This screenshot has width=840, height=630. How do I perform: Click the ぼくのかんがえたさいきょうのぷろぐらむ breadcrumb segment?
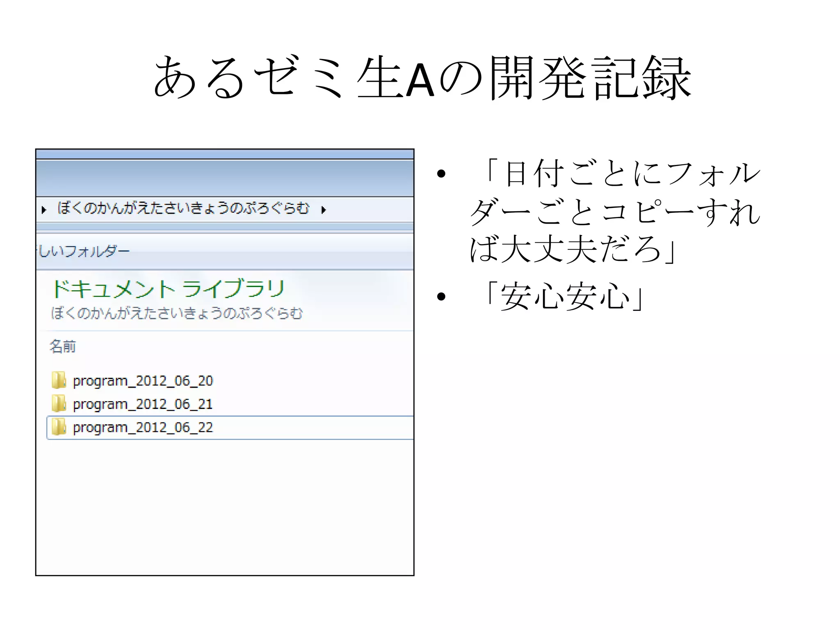pos(183,208)
